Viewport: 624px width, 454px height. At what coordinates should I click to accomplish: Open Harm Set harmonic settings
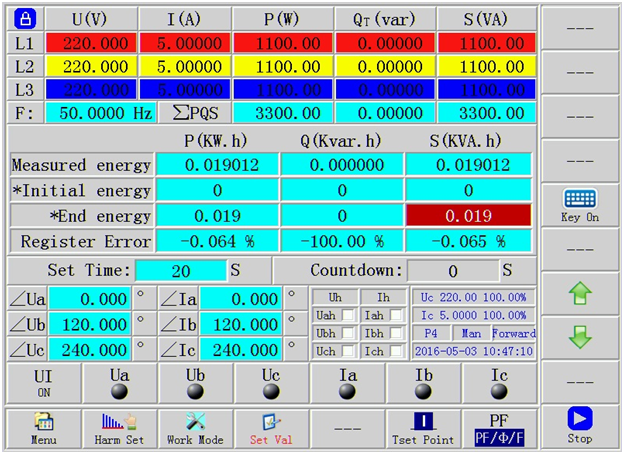click(x=119, y=429)
